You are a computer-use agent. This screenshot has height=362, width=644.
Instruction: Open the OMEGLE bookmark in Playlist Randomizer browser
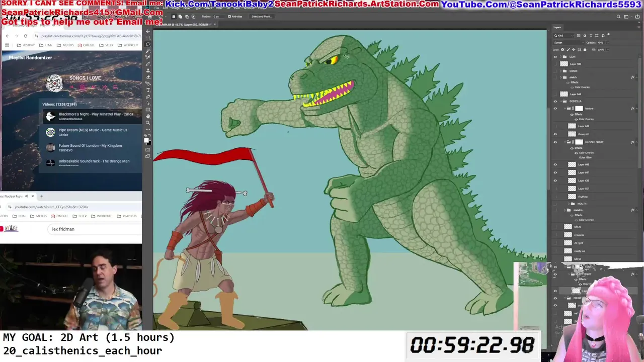click(x=86, y=45)
